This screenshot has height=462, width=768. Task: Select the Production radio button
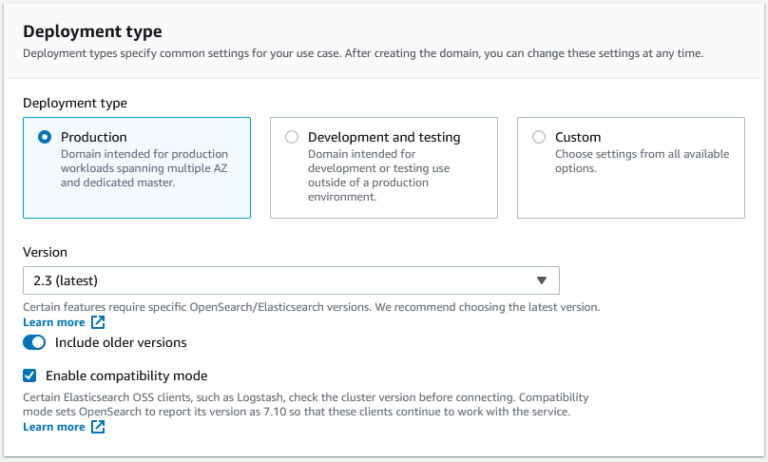click(44, 137)
